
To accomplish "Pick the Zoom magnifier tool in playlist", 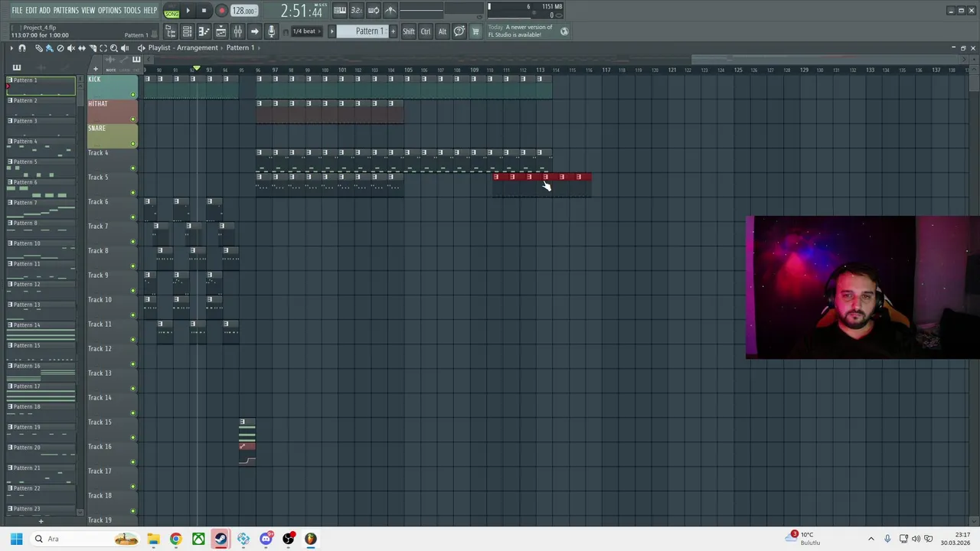I will (114, 48).
